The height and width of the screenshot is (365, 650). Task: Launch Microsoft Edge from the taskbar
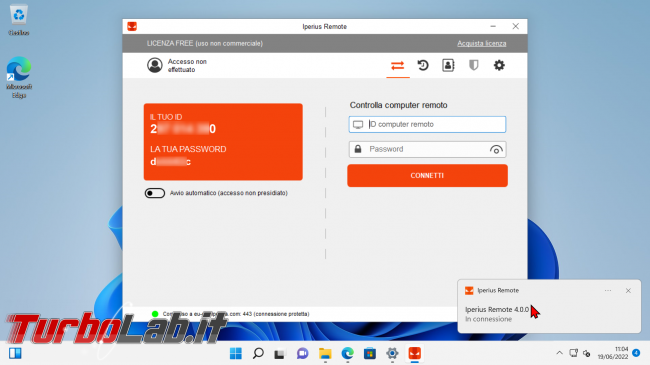[347, 353]
